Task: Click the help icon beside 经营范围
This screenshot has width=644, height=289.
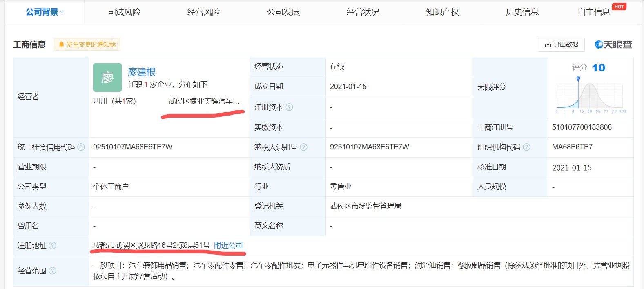Action: tap(52, 271)
